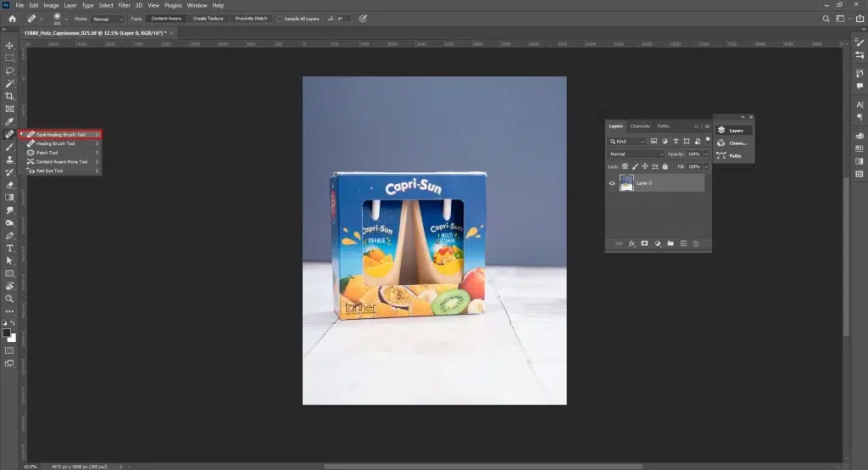Screen dimensions: 868x470
Task: Add layer style via fx icon
Action: click(x=632, y=243)
